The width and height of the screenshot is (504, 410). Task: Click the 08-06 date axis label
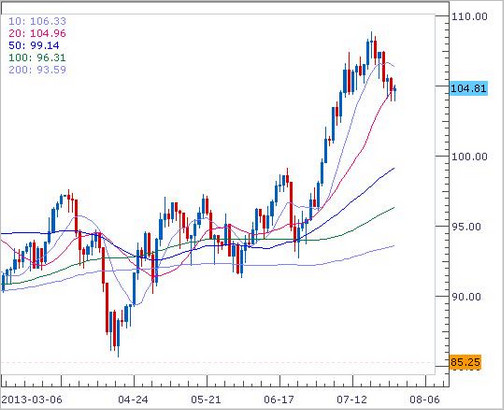tap(425, 399)
